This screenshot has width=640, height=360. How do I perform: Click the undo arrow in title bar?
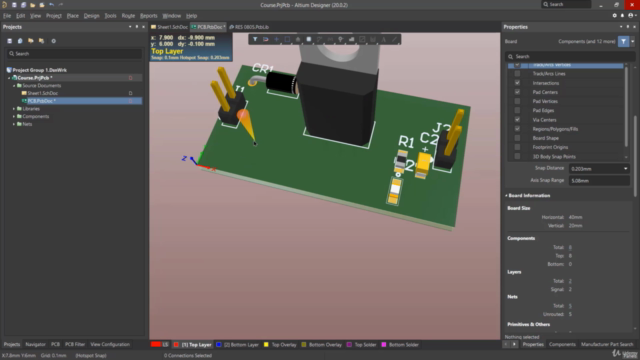click(51, 5)
